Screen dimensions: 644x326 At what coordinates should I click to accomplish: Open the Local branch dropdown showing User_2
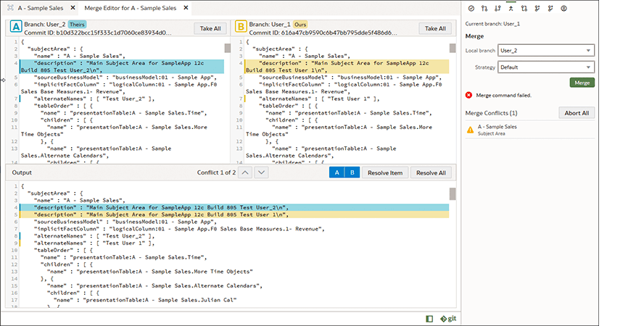click(546, 50)
